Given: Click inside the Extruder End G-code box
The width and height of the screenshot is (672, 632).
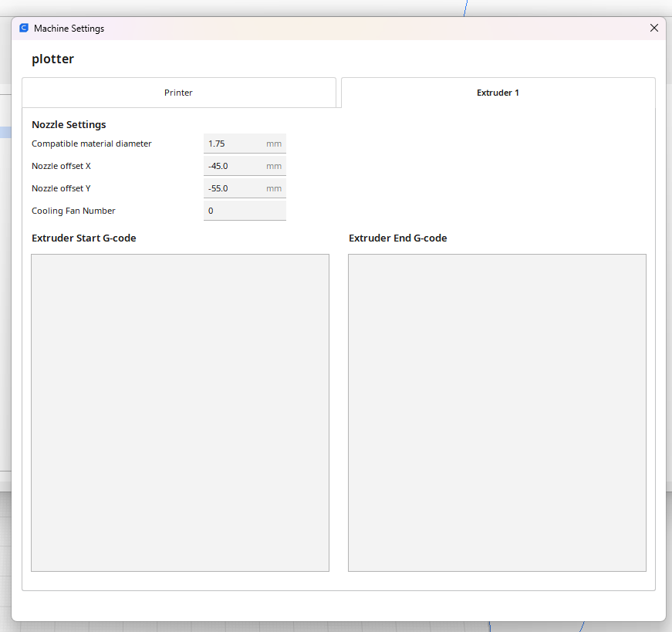Looking at the screenshot, I should pos(497,413).
